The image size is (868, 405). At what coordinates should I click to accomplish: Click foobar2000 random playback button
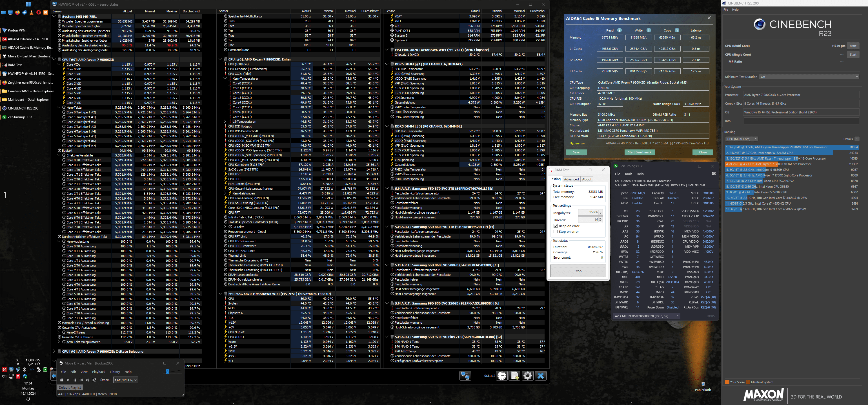pos(94,380)
